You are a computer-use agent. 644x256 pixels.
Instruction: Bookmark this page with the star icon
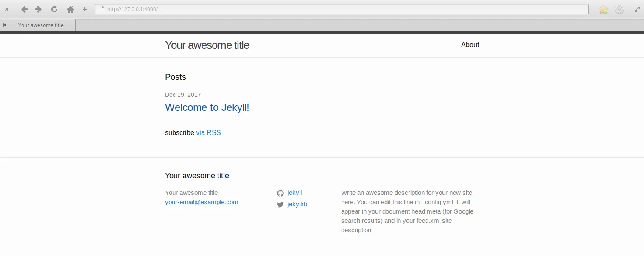pos(603,9)
